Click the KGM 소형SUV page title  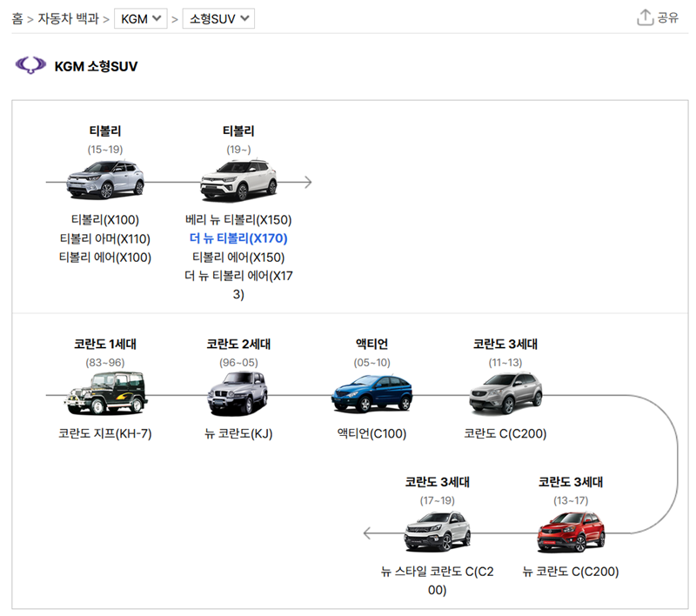tap(96, 66)
